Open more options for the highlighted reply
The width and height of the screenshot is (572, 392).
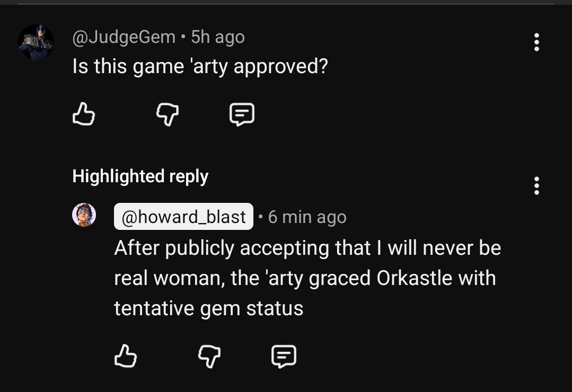[x=536, y=186]
